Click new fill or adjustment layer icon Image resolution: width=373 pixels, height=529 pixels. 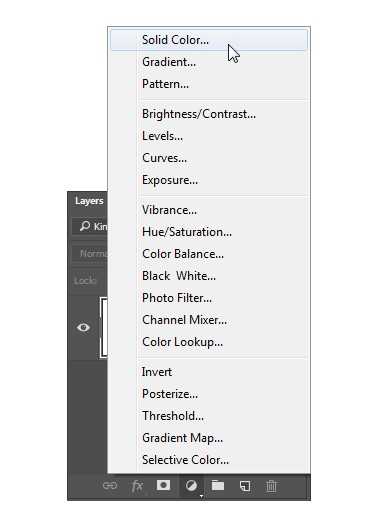[191, 486]
